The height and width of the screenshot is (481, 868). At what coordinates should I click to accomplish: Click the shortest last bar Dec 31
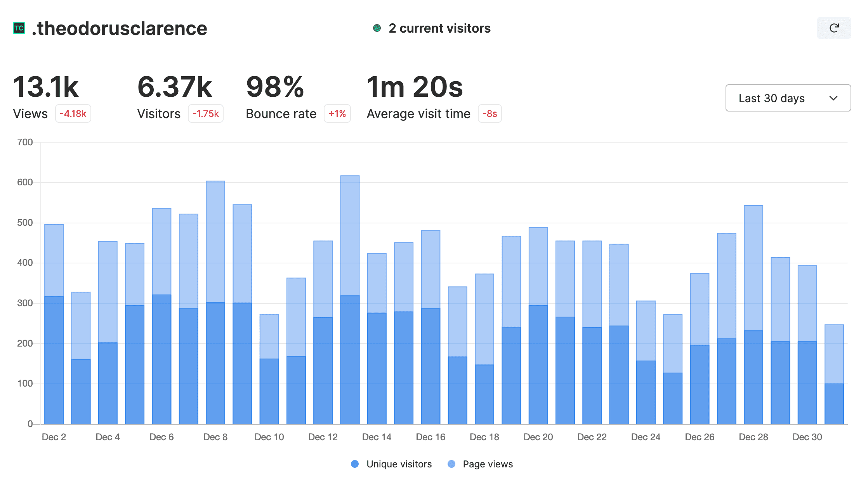(x=834, y=374)
